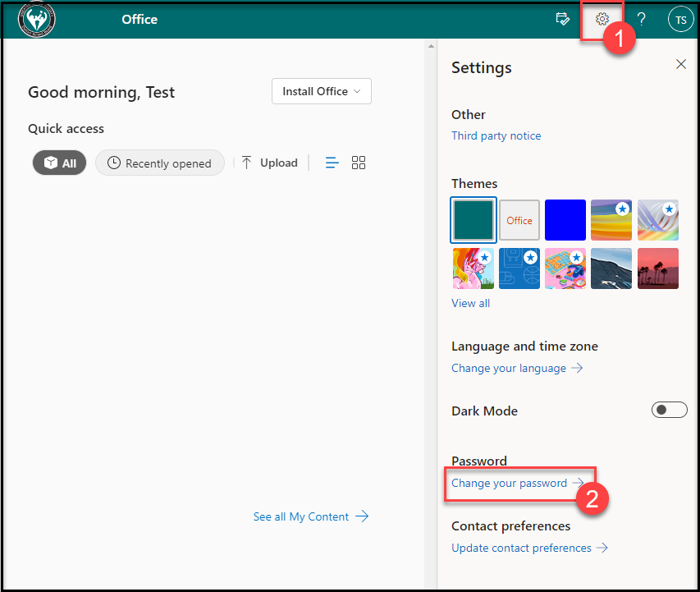
Task: Click the Office app title in the header
Action: [x=140, y=19]
